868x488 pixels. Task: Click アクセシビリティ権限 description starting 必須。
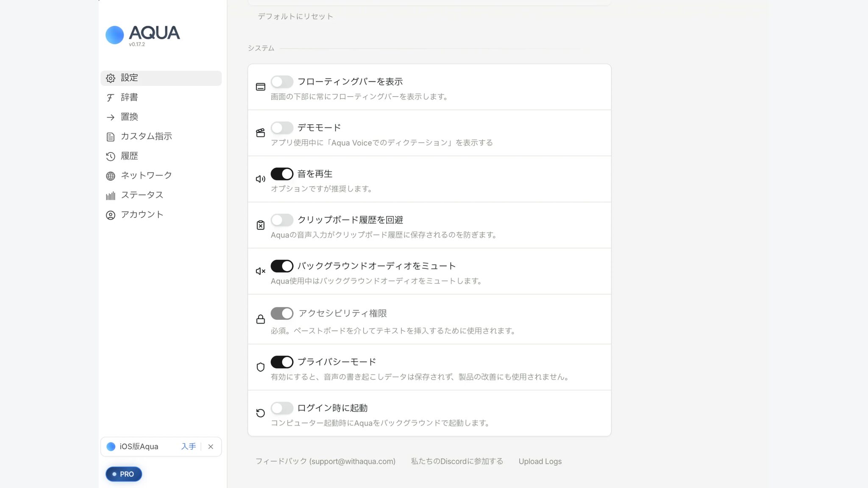pyautogui.click(x=393, y=330)
